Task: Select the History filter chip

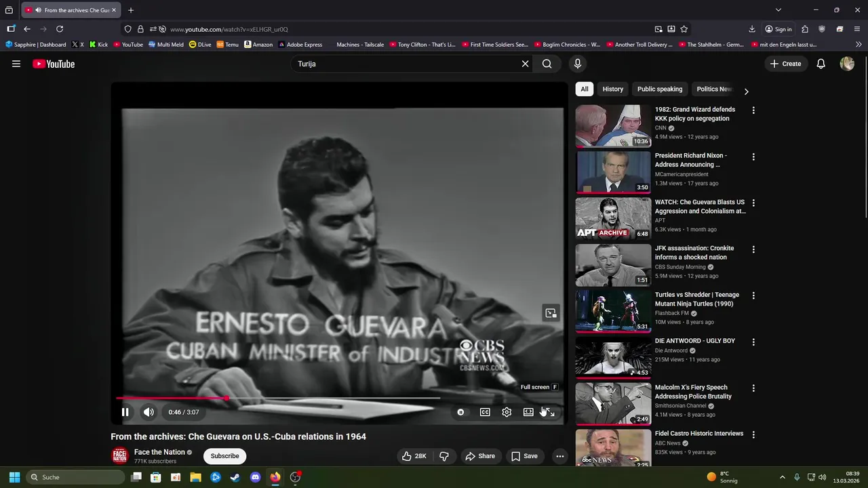Action: [613, 89]
